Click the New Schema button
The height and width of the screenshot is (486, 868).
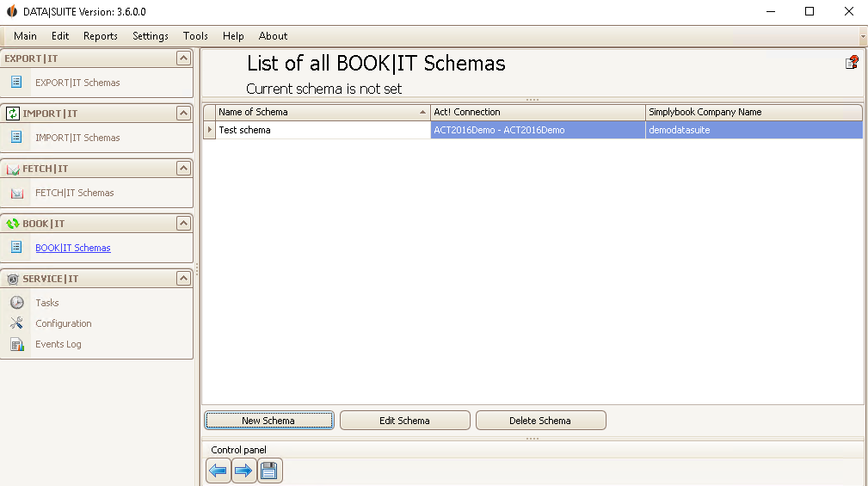(x=269, y=421)
